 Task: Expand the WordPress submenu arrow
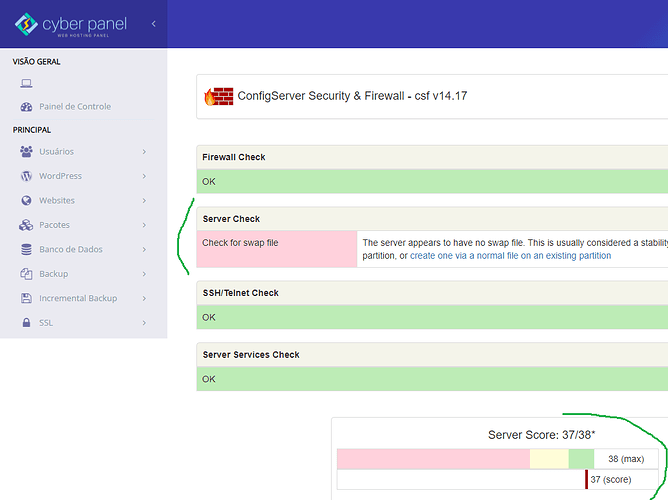click(144, 176)
